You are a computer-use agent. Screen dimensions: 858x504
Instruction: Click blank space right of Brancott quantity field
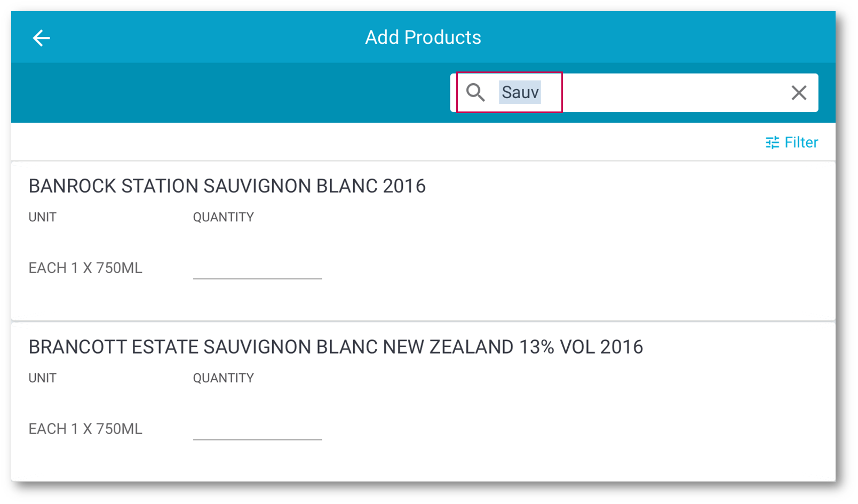pyautogui.click(x=534, y=428)
